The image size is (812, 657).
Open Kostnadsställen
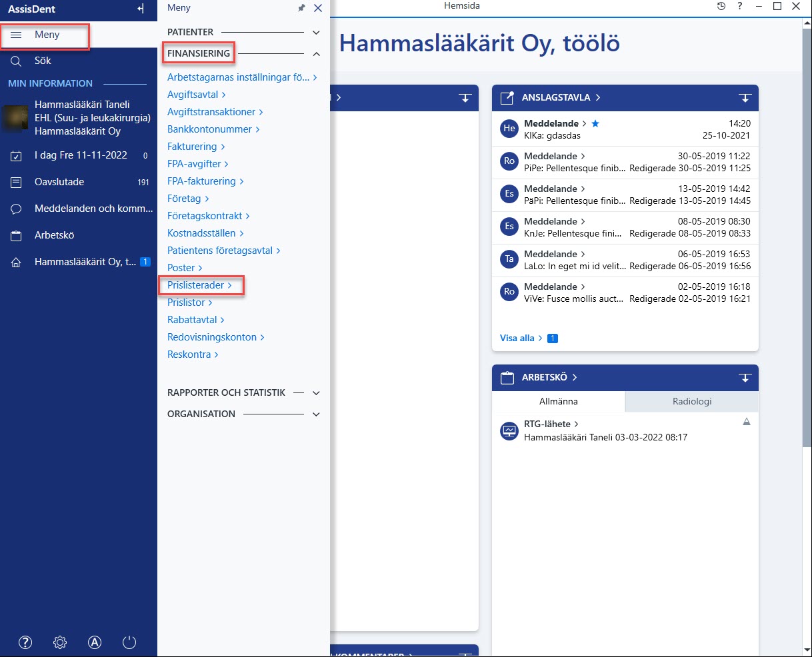point(205,233)
